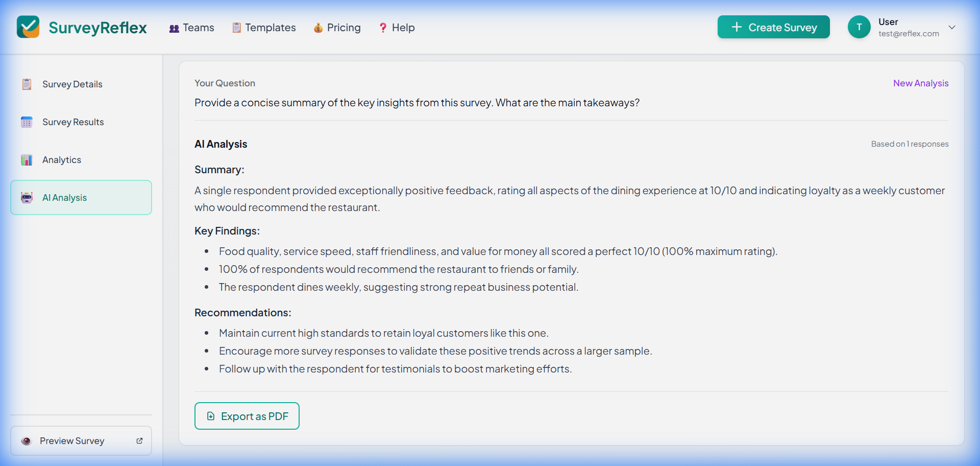Click the SurveyReflex brand name
Image resolution: width=980 pixels, height=466 pixels.
[97, 28]
